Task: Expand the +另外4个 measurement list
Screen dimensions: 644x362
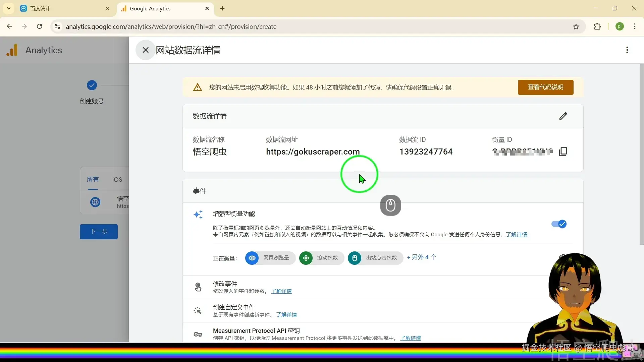Action: tap(421, 257)
